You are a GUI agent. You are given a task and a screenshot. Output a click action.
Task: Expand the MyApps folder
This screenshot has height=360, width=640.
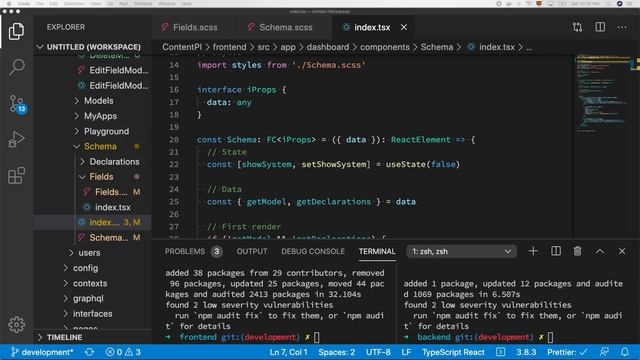click(x=100, y=116)
